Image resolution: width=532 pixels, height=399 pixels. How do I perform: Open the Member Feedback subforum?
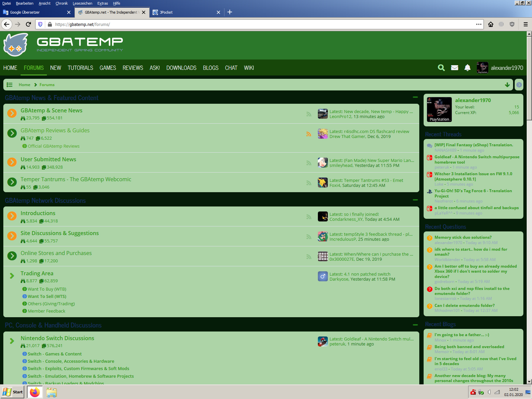click(47, 311)
